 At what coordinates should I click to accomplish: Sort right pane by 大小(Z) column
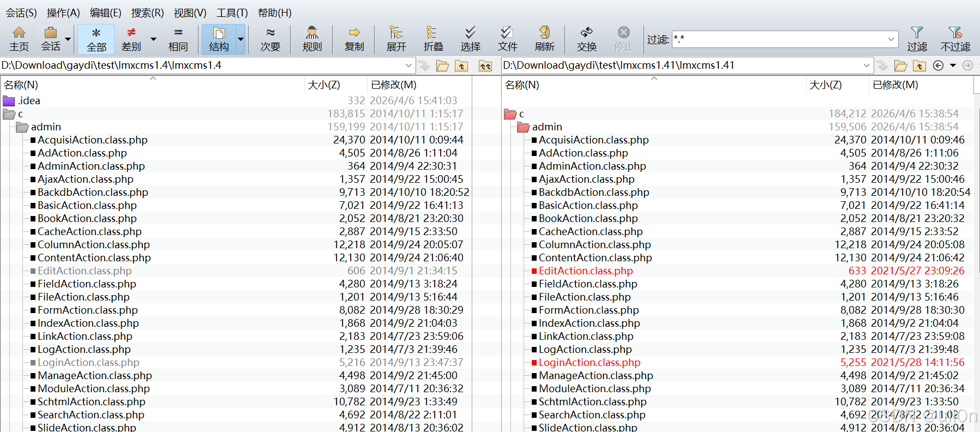click(837, 85)
